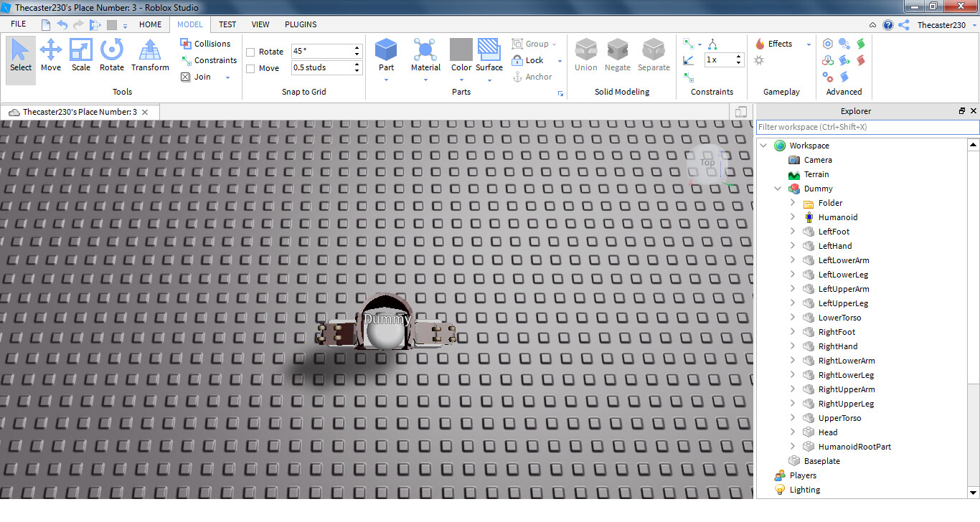
Task: Click the Anchor icon
Action: pos(517,77)
